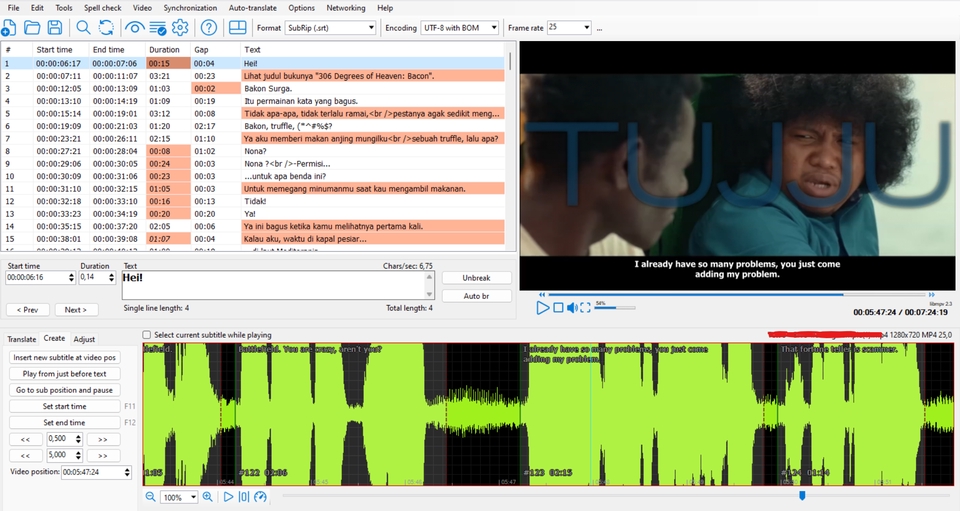Play the video in the preview player

tap(542, 308)
